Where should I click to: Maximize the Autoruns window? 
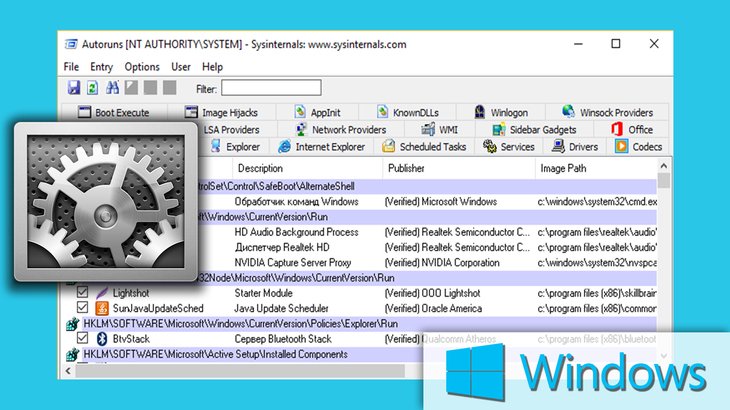[x=615, y=44]
